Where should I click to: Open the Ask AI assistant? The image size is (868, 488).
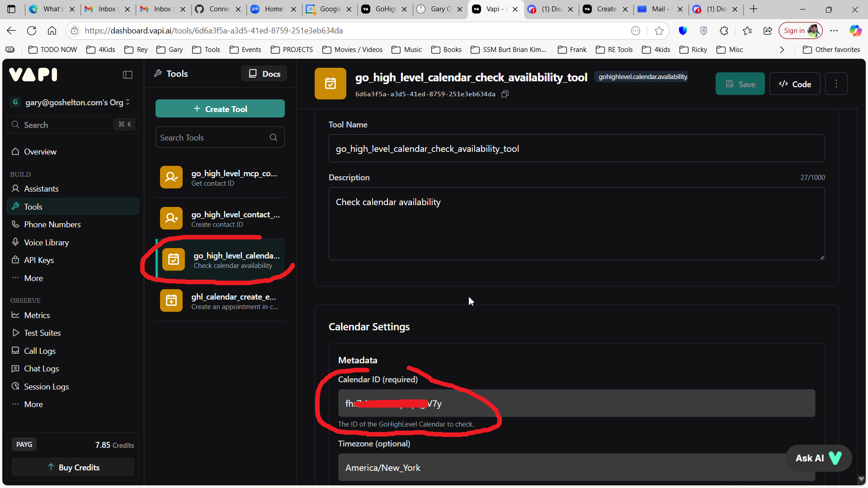point(819,458)
